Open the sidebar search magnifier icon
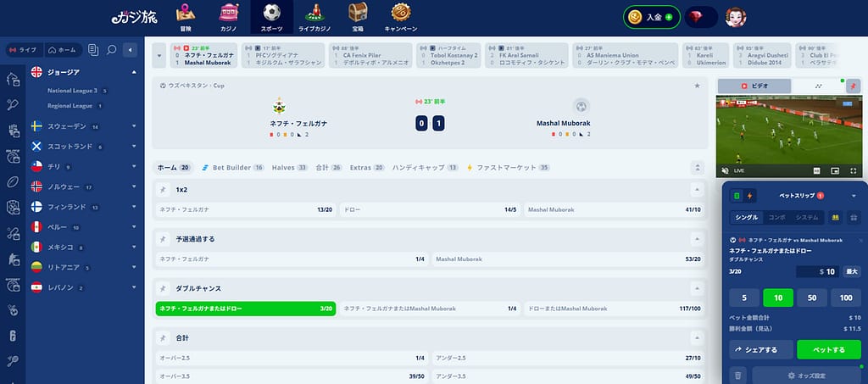Viewport: 868px width, 384px height. pos(111,50)
